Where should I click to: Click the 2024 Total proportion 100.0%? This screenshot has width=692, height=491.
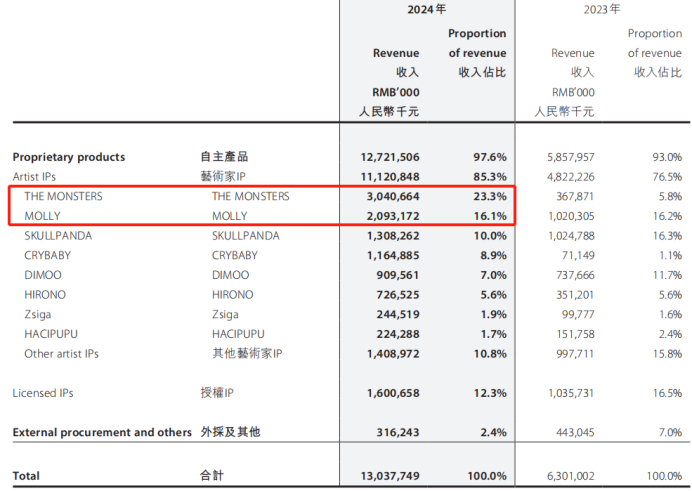coord(487,476)
